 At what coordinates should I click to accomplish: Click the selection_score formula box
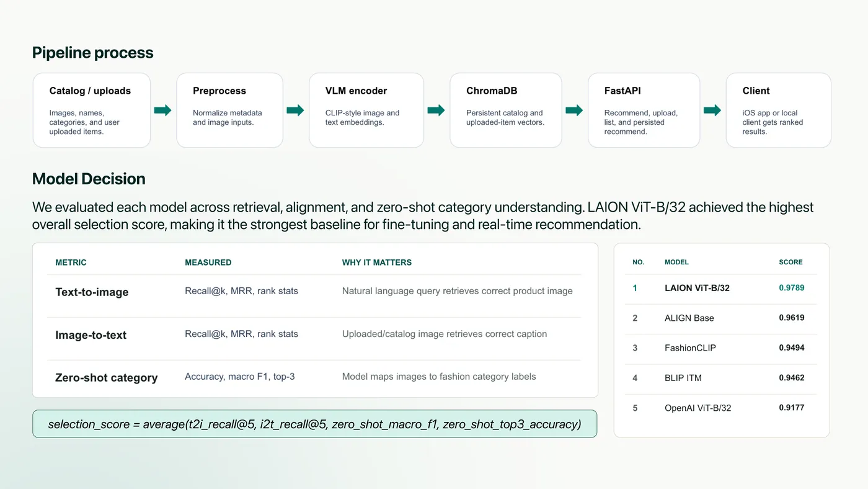(x=314, y=424)
